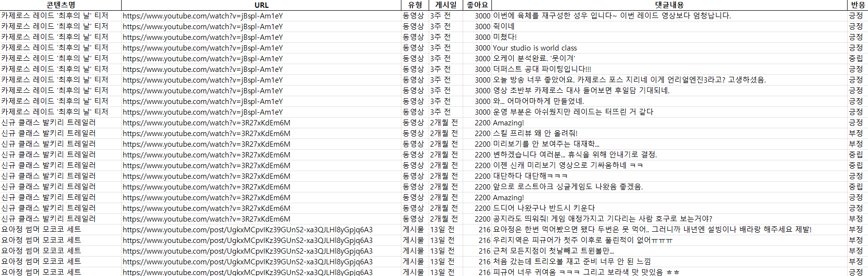Click the 유형 column header
The width and height of the screenshot is (868, 276).
point(415,5)
